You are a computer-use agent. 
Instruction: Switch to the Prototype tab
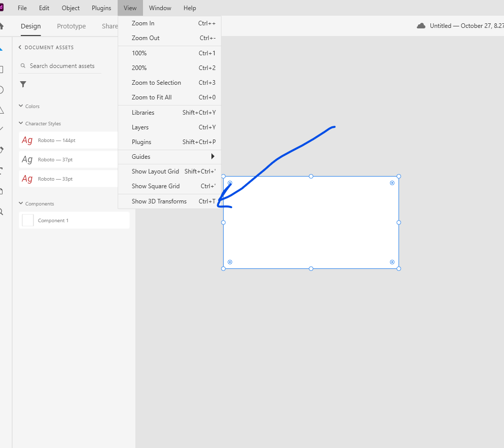pyautogui.click(x=71, y=26)
